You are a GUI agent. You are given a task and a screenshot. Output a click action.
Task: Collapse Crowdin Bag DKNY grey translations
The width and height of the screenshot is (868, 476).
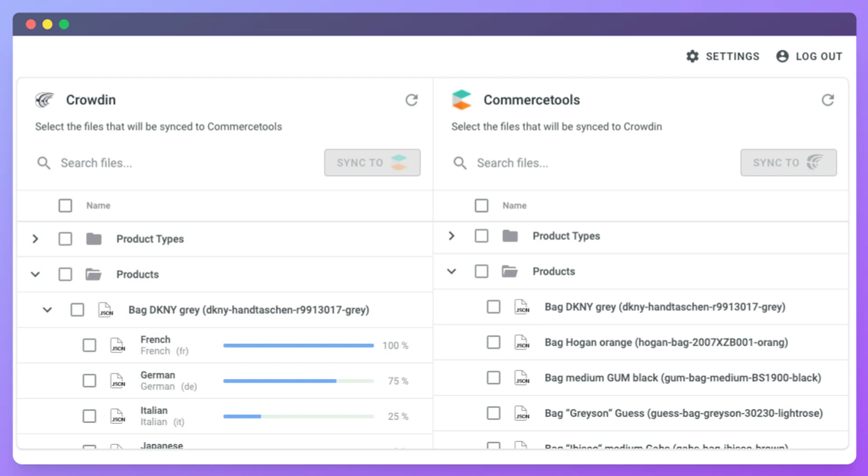[47, 310]
